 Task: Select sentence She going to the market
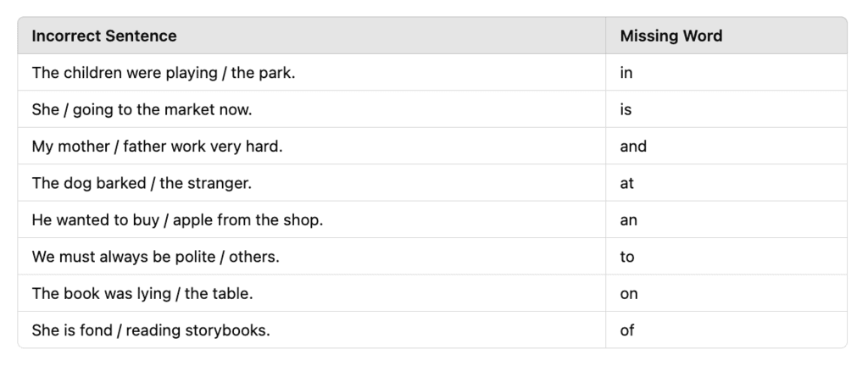(x=142, y=109)
